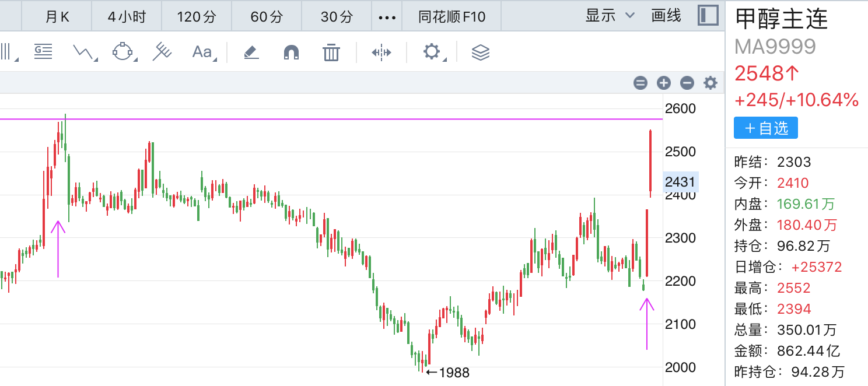Click the horizontal spacing adjust icon

tap(381, 51)
